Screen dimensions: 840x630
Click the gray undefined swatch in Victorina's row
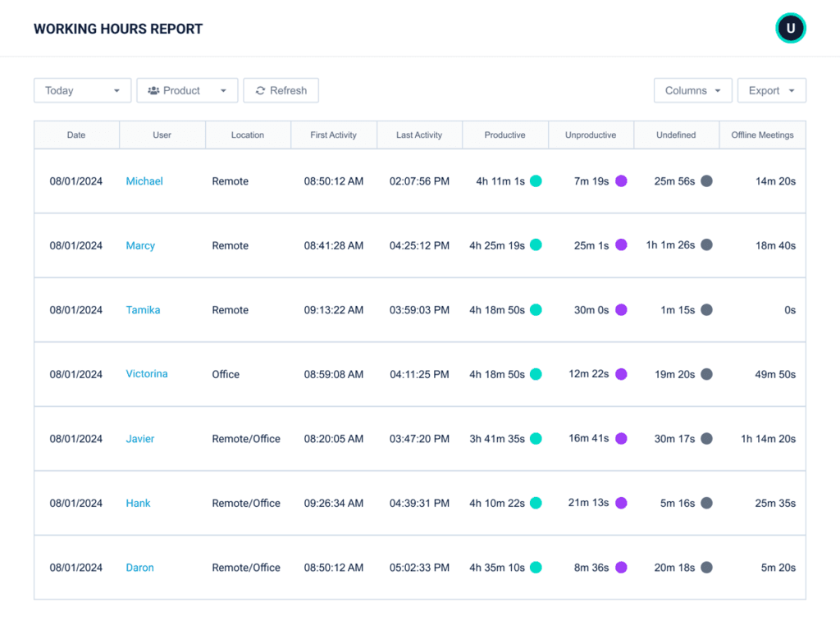pos(706,373)
